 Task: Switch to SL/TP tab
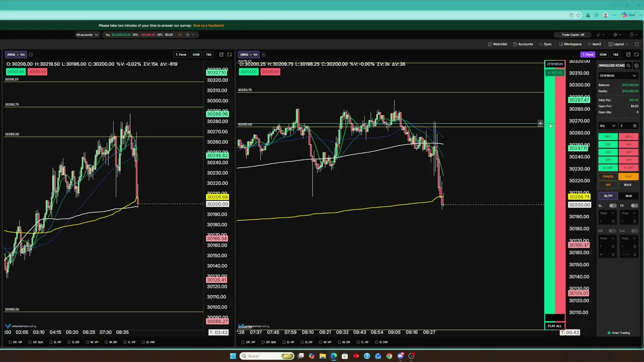pyautogui.click(x=608, y=196)
